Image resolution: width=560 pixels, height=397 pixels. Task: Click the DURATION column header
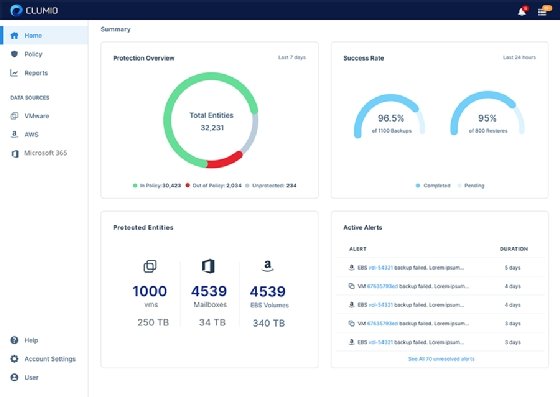(x=514, y=249)
